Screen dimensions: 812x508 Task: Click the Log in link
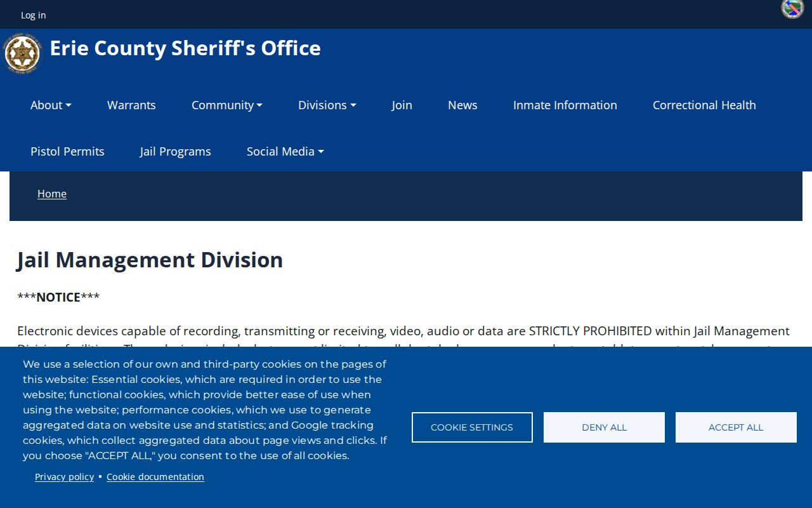[34, 15]
